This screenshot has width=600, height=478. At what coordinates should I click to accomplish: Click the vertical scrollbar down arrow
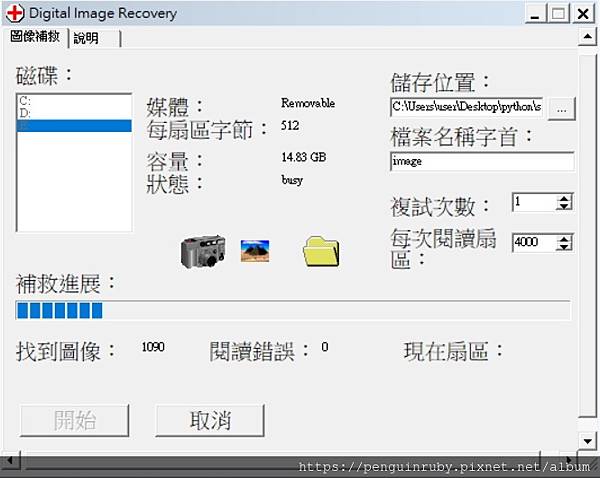pos(587,442)
